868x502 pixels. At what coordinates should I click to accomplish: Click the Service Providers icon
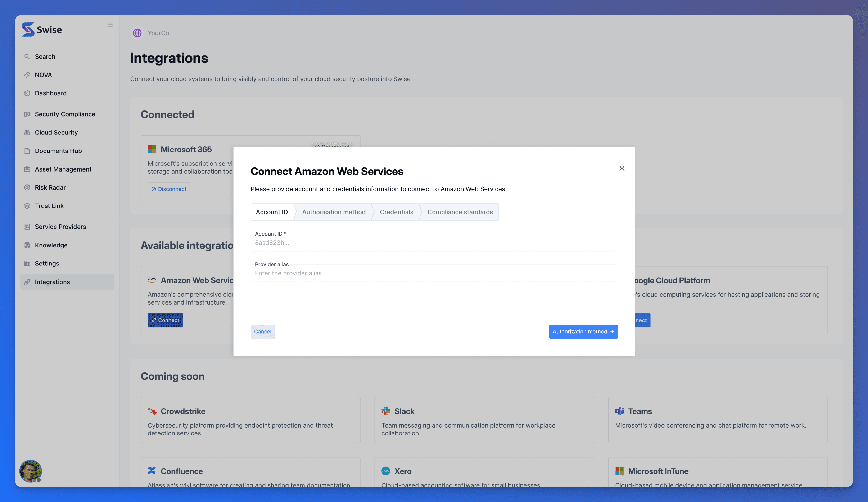pos(27,227)
